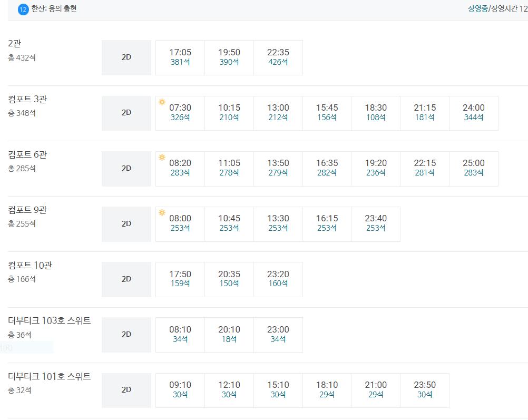Click the movie title 한산: 용의 출현
Screen dimensions: 528x420
tap(54, 9)
